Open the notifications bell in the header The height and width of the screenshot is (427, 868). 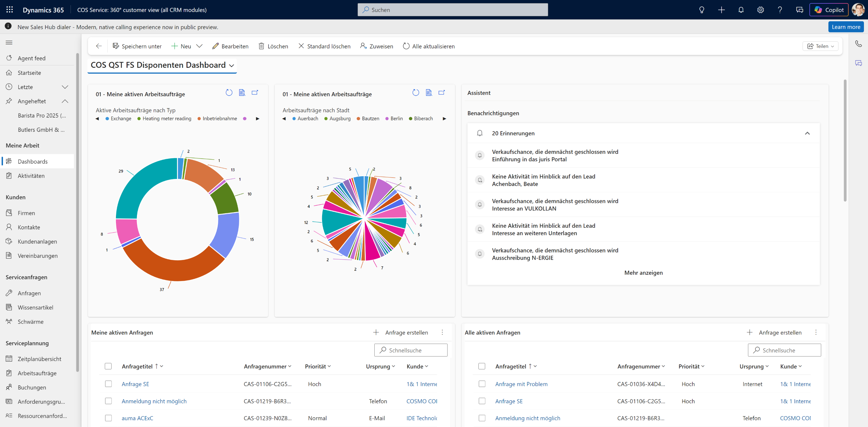741,10
